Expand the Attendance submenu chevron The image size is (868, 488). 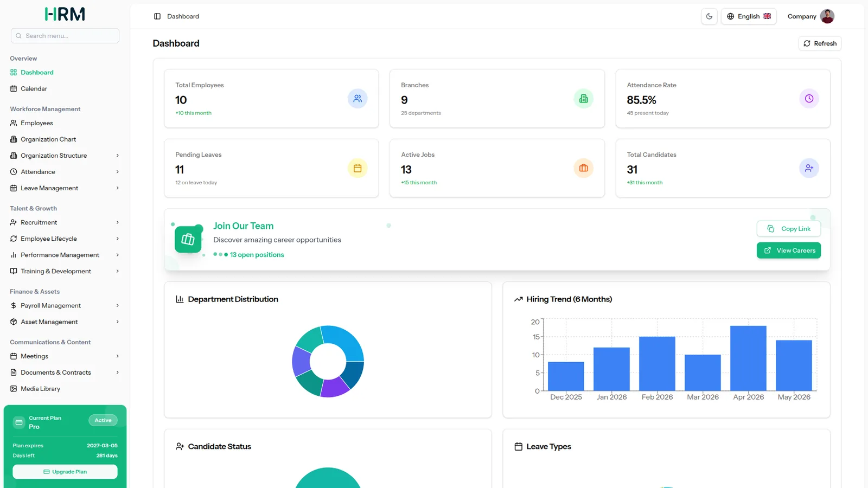[x=117, y=172]
